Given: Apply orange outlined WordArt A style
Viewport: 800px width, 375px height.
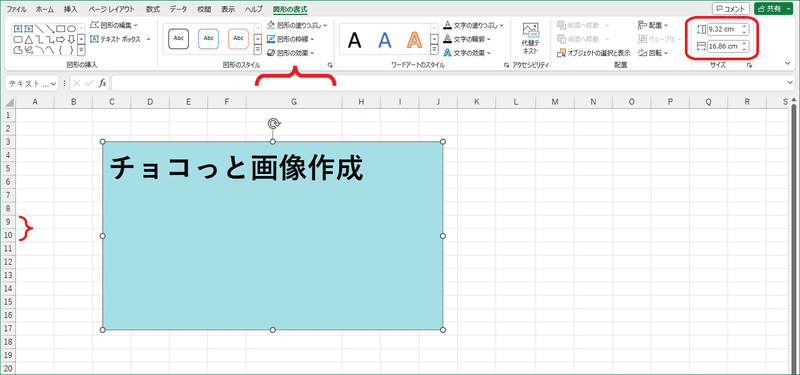Looking at the screenshot, I should point(415,40).
